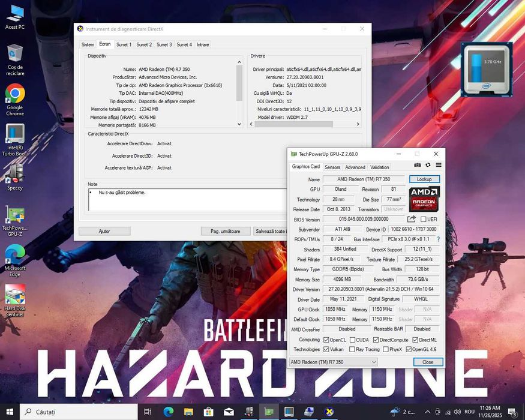This screenshot has width=525, height=420.
Task: Open the Windows Start menu
Action: (10, 412)
